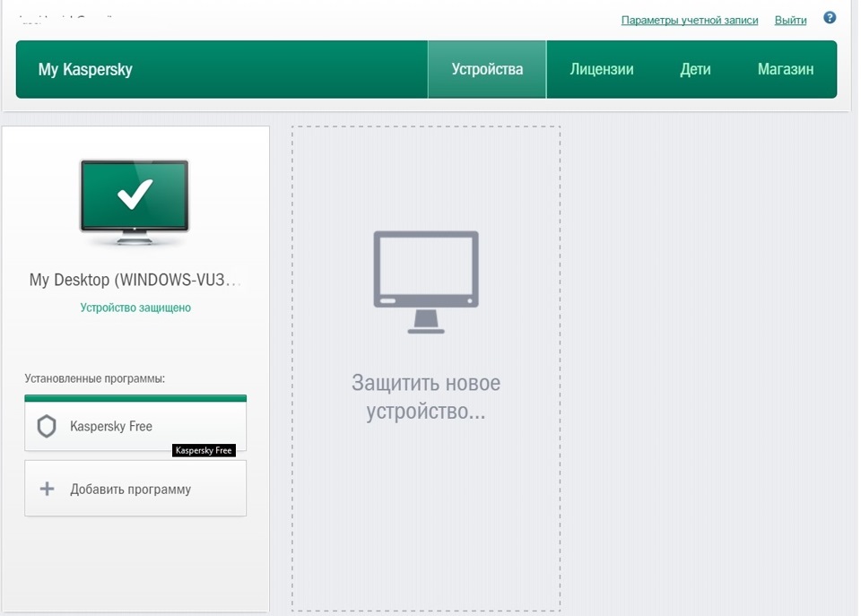
Task: Open the Лицензии tab
Action: point(602,69)
